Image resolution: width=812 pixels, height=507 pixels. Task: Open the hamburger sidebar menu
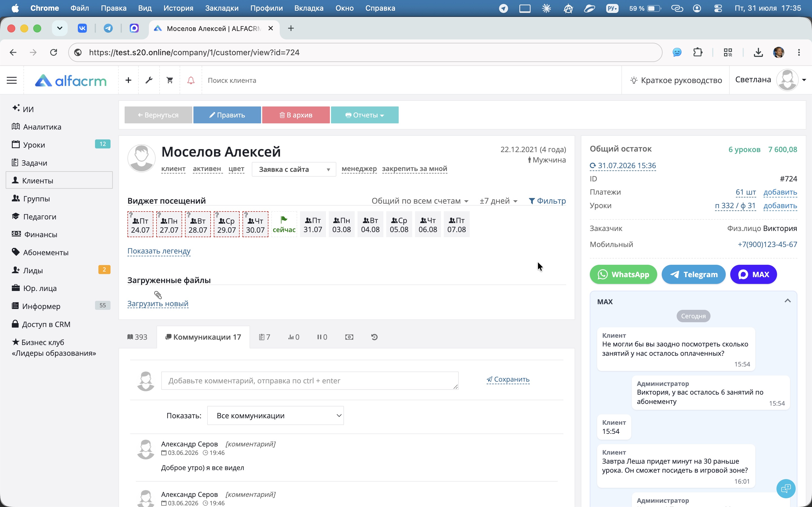(x=12, y=80)
